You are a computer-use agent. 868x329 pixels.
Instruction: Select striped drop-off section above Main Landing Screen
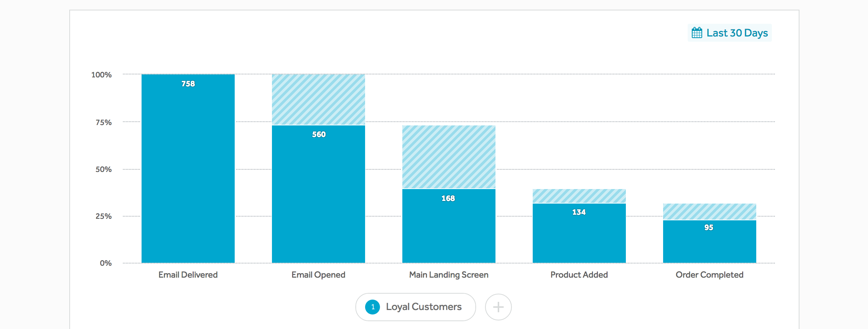[x=449, y=157]
